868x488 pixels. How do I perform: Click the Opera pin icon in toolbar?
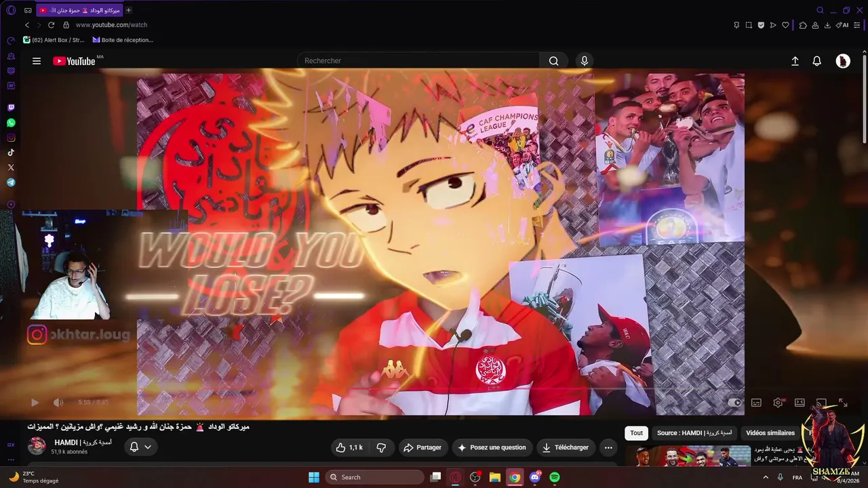pyautogui.click(x=736, y=25)
